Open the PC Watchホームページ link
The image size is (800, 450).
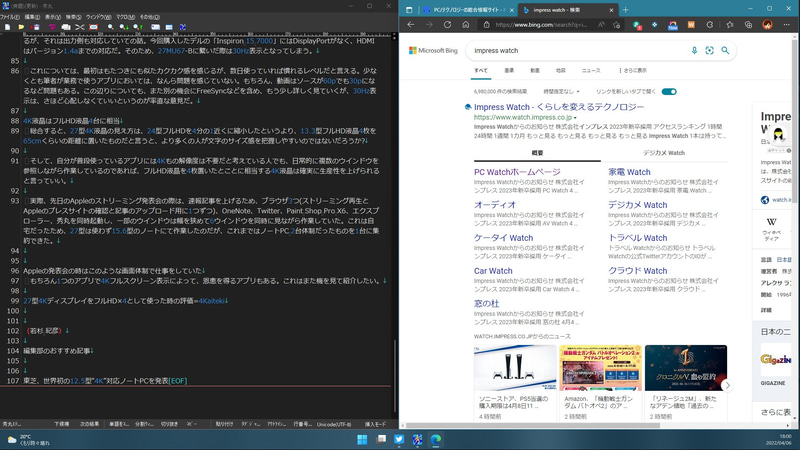coord(517,172)
